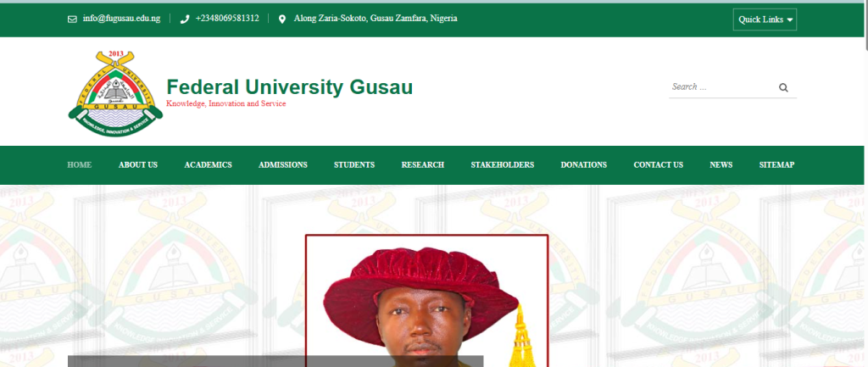Click the Home navigation item

pos(80,165)
